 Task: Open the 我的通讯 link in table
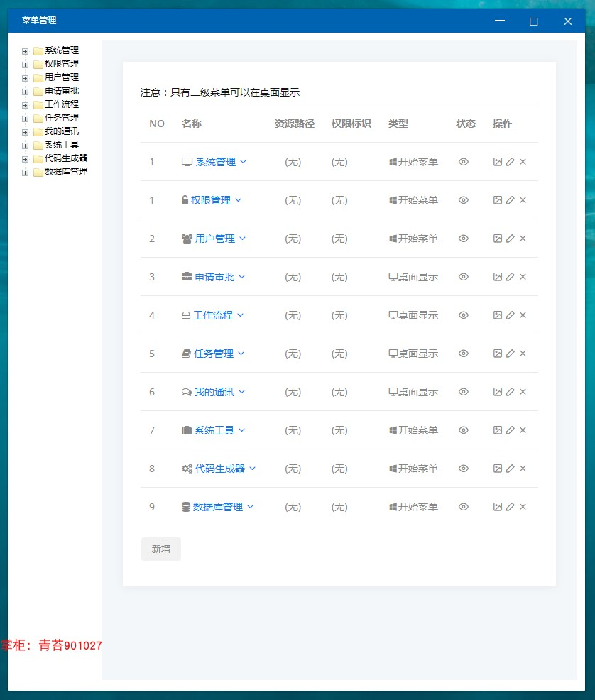214,393
